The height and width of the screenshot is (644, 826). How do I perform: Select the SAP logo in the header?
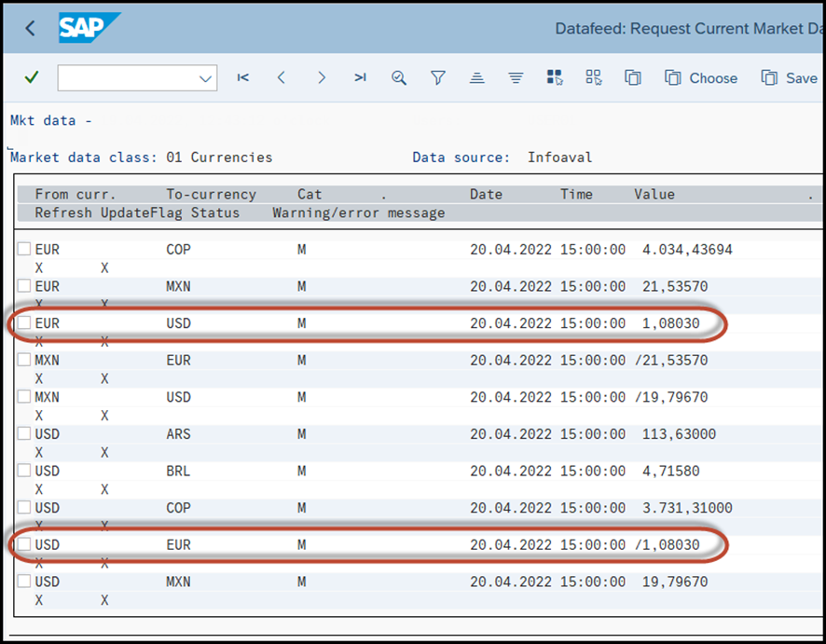89,28
